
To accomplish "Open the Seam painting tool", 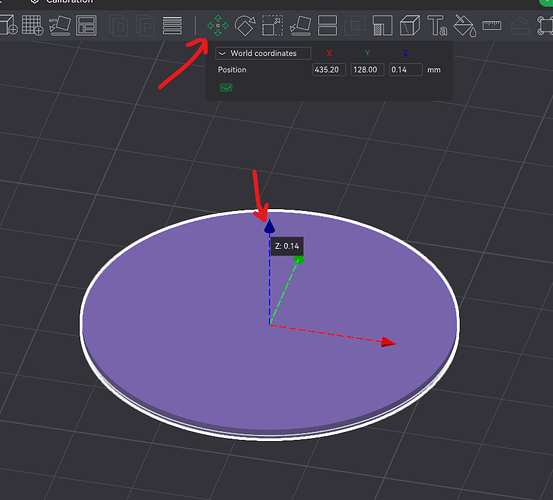I will pos(410,25).
